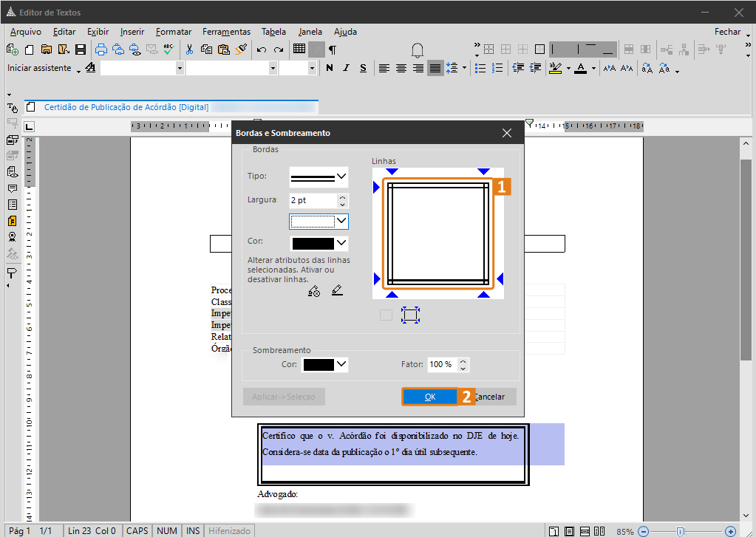Click the blue Print icon

tap(101, 49)
